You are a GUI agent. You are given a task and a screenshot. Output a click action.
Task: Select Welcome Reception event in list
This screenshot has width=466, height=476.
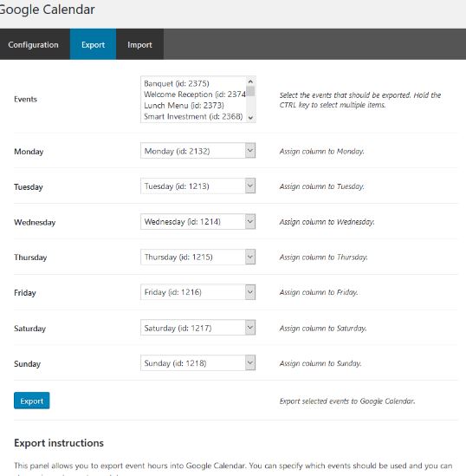[194, 95]
